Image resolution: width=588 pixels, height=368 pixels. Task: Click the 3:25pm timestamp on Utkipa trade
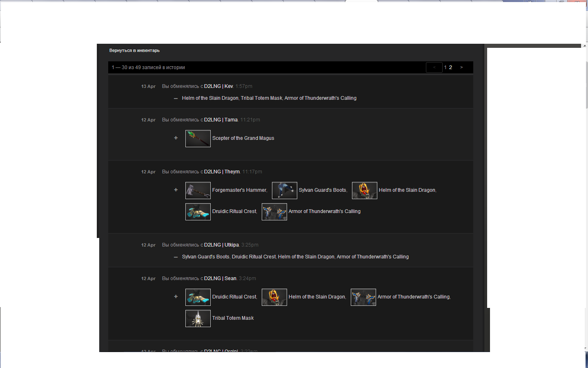tap(250, 245)
